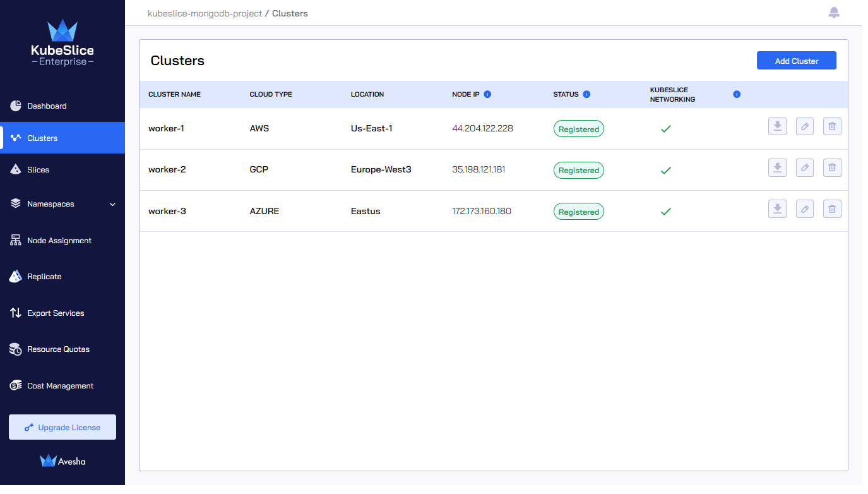Click node IP 44.204.122.228
This screenshot has width=868, height=494.
coord(482,128)
